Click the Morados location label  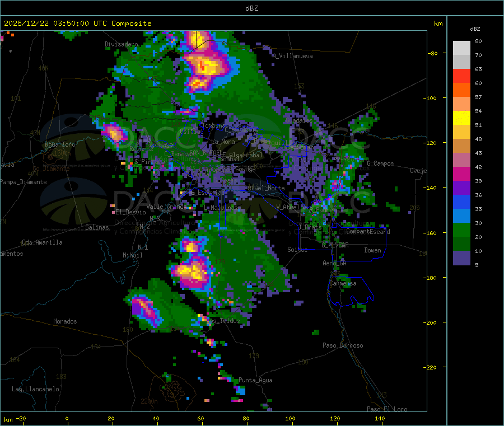tap(65, 321)
